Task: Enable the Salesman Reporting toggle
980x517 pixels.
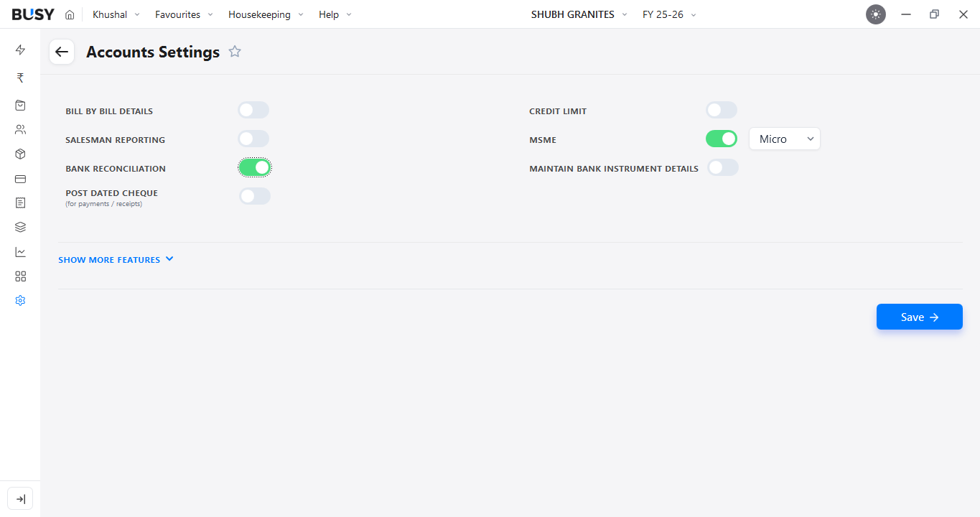Action: point(253,139)
